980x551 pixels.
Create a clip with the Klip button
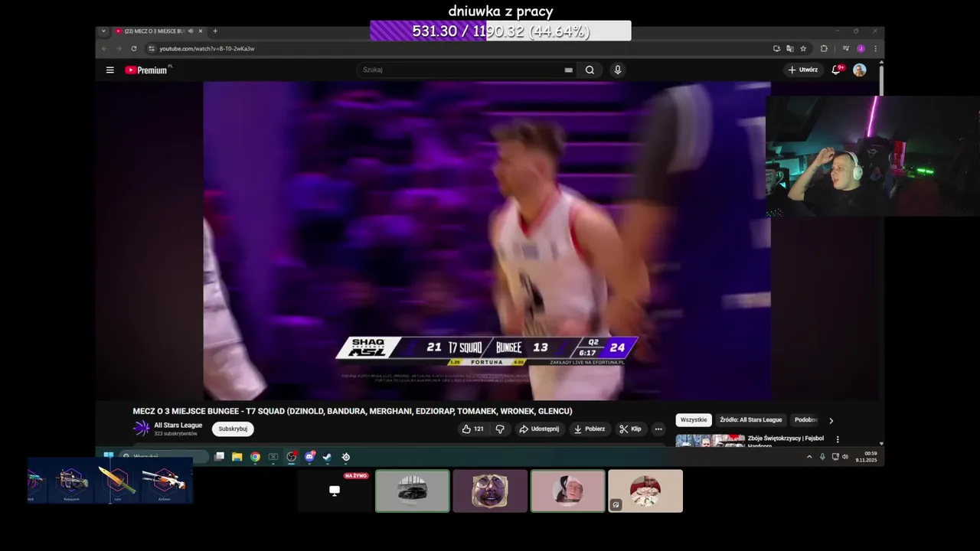(x=630, y=429)
